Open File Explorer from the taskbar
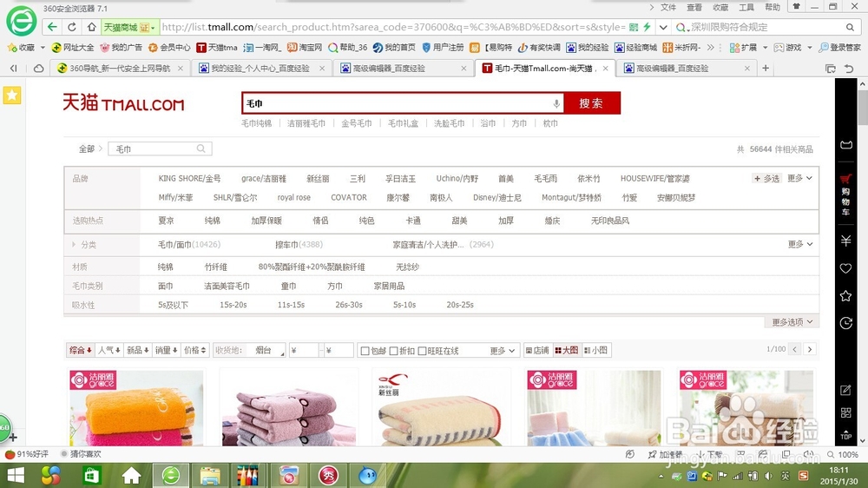 pos(210,475)
